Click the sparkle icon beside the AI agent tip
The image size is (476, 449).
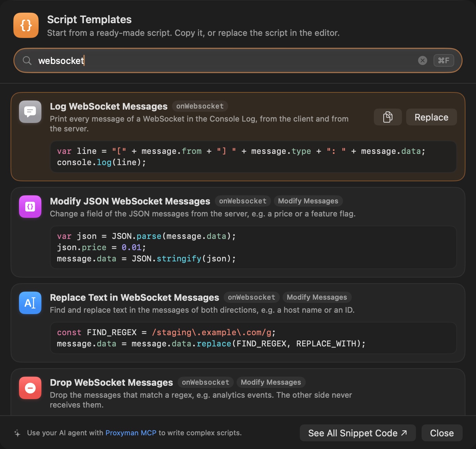(17, 433)
